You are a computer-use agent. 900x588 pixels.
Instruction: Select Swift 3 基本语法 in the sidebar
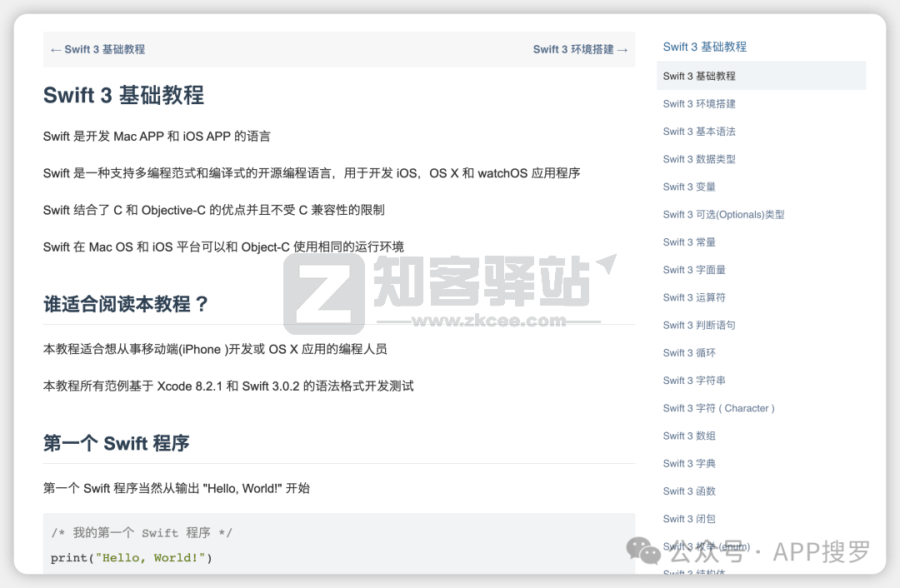click(699, 131)
